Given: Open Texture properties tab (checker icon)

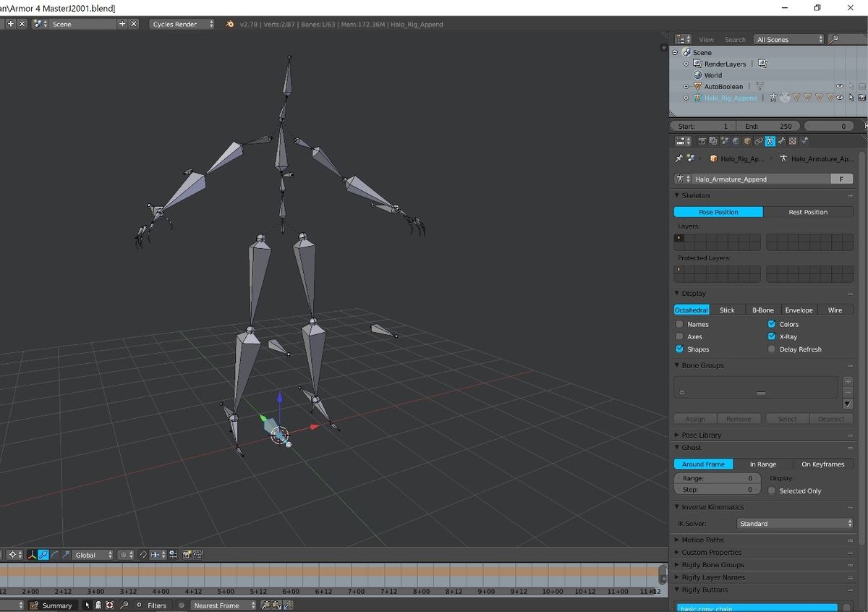Looking at the screenshot, I should tap(793, 141).
